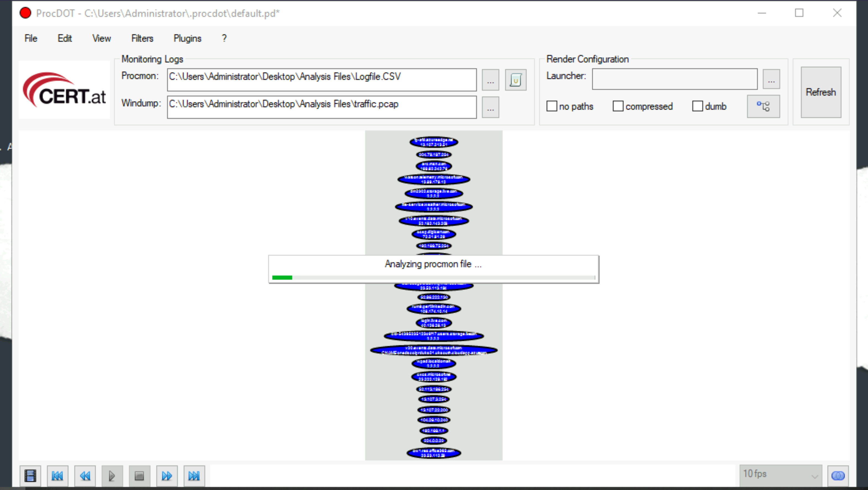Step forward with fast-forward icon

(167, 476)
